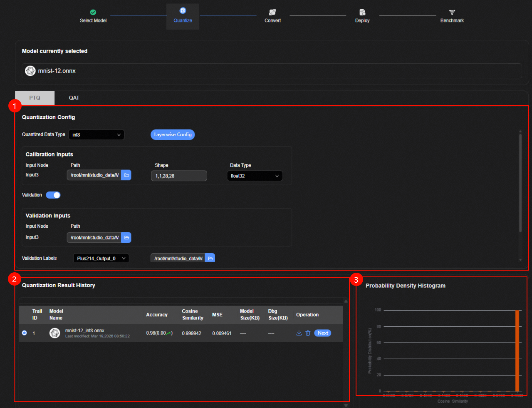
Task: Select radio button for trial 1
Action: 24,333
